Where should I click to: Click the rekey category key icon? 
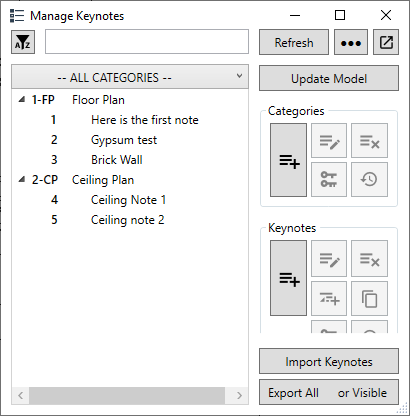(x=329, y=179)
